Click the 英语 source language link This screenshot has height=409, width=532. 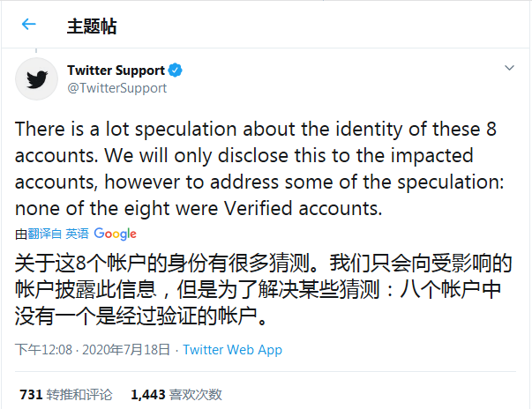coord(77,234)
